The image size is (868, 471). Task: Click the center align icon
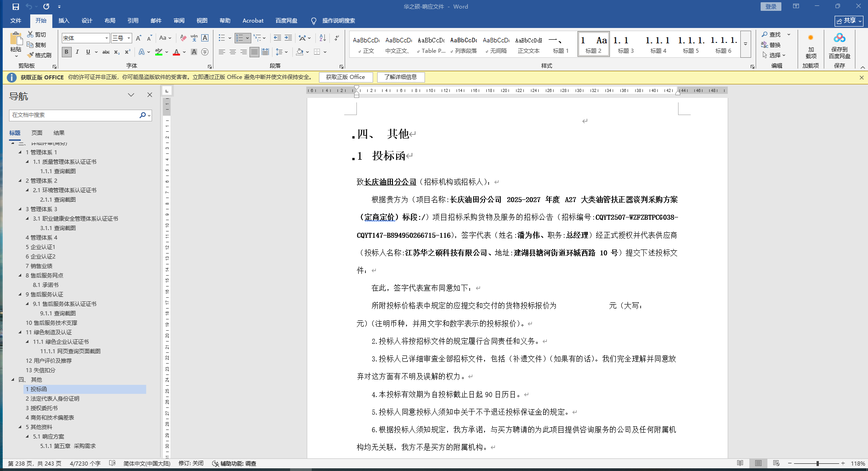pyautogui.click(x=233, y=52)
